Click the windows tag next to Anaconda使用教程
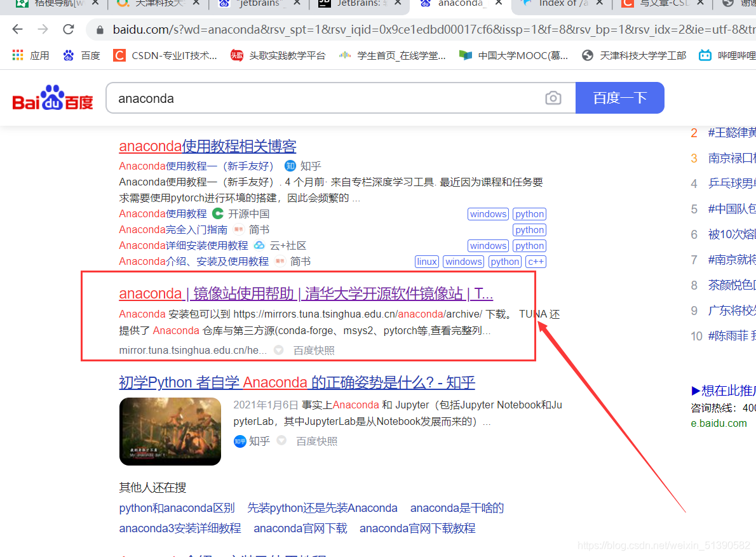The image size is (756, 557). click(x=488, y=213)
